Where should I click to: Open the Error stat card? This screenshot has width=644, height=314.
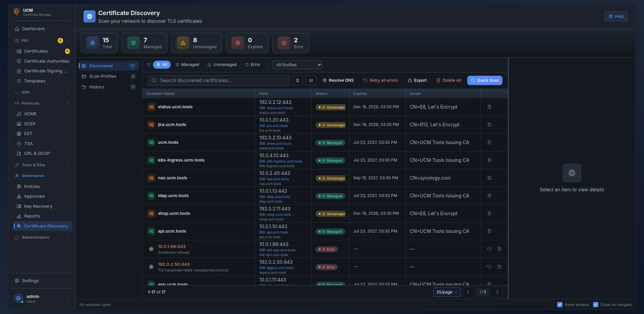[291, 43]
